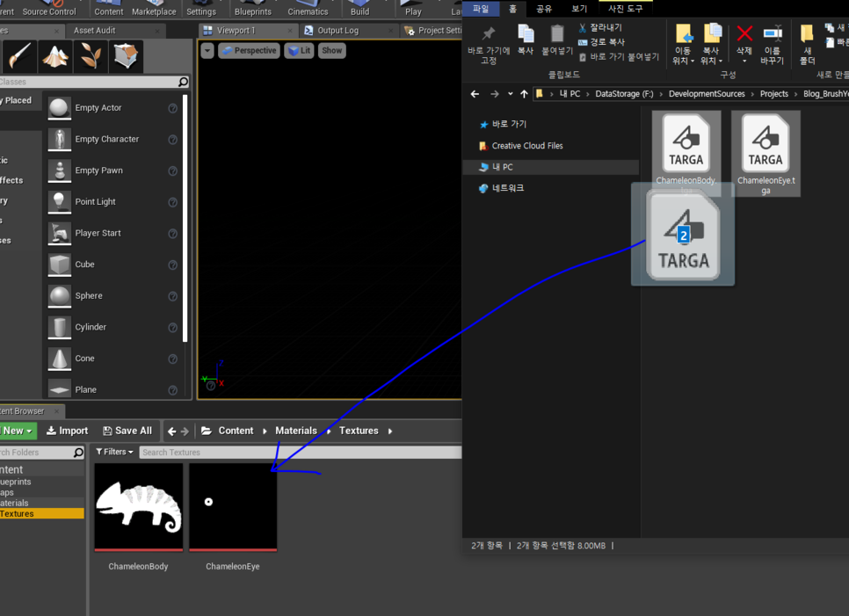This screenshot has height=616, width=849.
Task: Click Import button in Content Browser
Action: [x=67, y=431]
